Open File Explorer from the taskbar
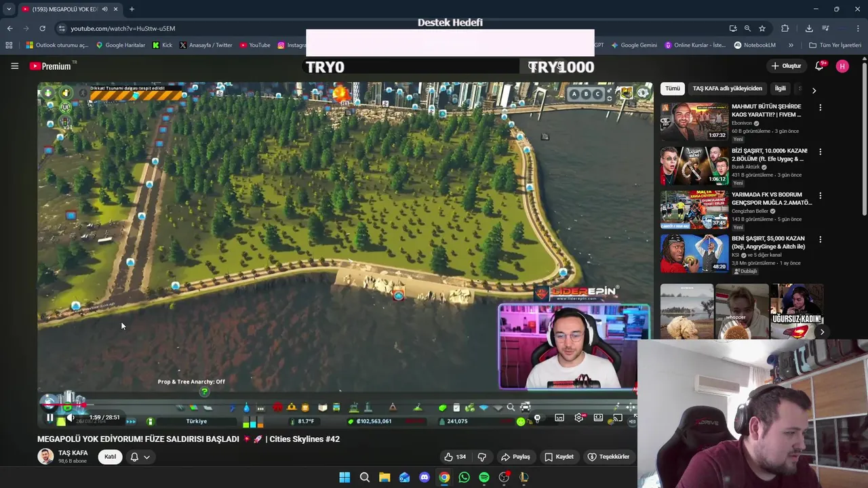 point(384,477)
